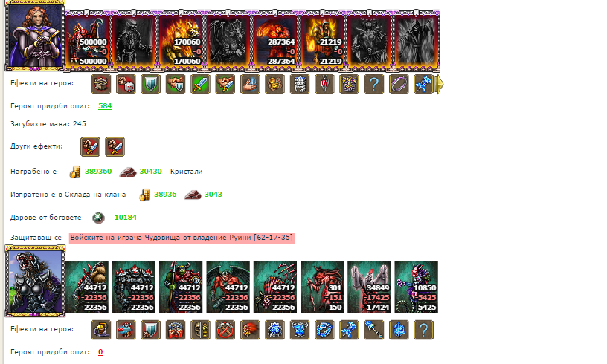Click the gold coins effect icon
This screenshot has width=607, height=364.
(274, 84)
